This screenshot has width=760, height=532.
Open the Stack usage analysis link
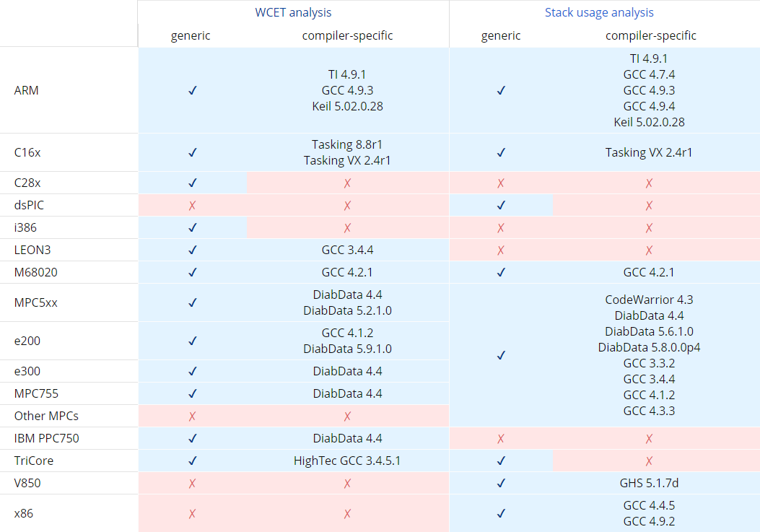pos(599,12)
